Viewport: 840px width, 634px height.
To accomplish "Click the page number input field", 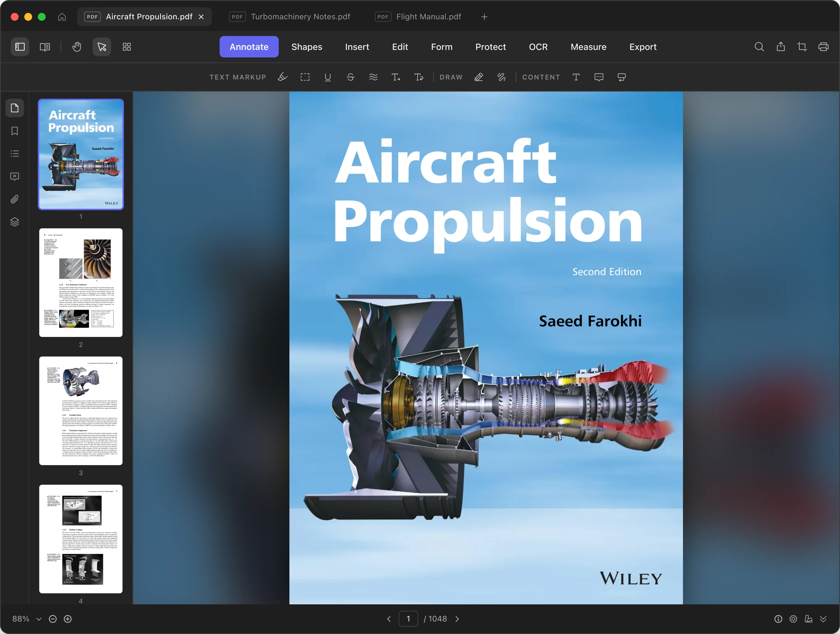I will (x=408, y=619).
